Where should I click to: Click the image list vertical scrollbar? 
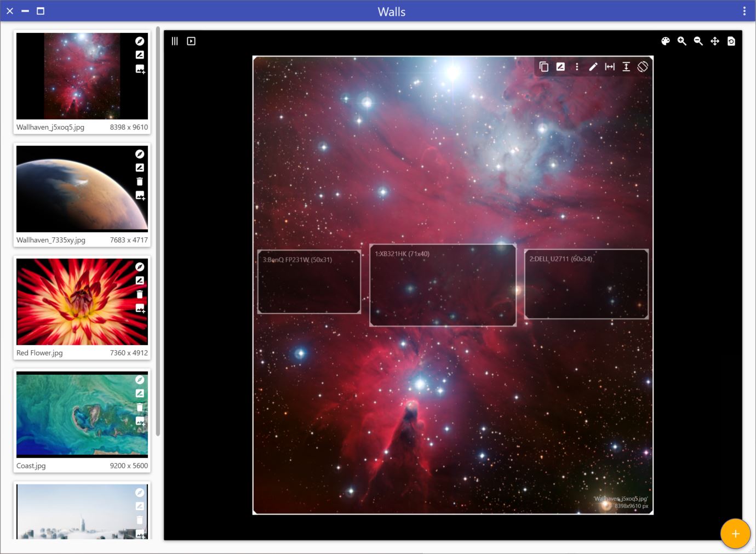pyautogui.click(x=158, y=230)
